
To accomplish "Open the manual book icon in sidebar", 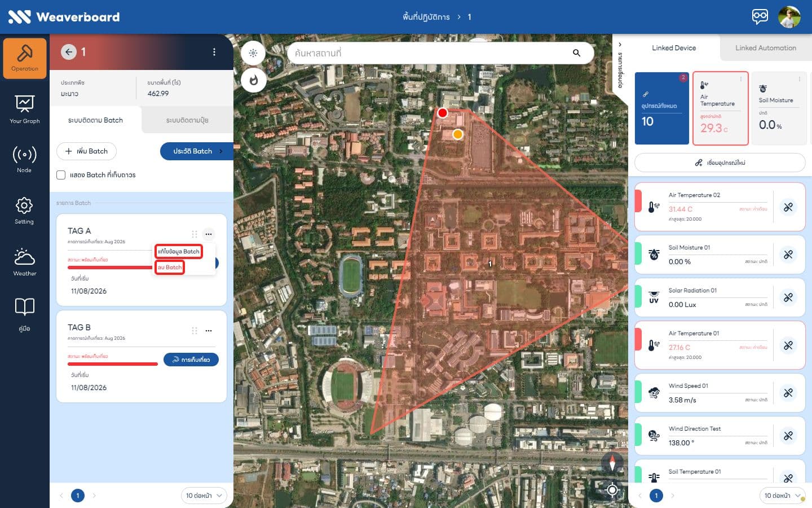I will click(25, 314).
